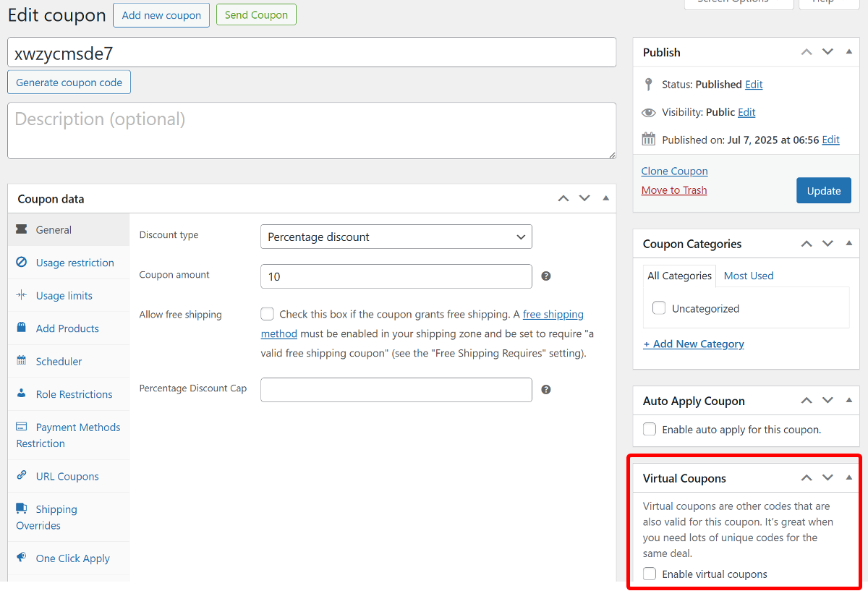The height and width of the screenshot is (604, 868).
Task: Click the Usage limits tab icon
Action: pyautogui.click(x=22, y=295)
